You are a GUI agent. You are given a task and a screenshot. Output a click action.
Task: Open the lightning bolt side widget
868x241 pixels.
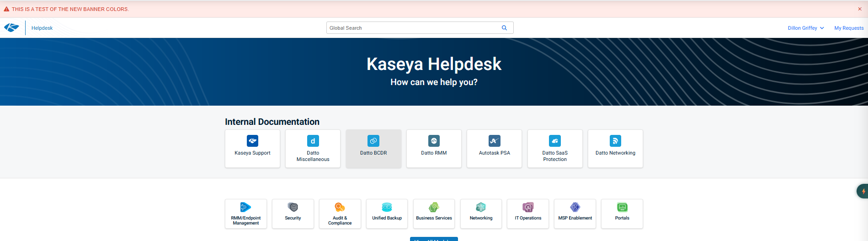tap(863, 191)
